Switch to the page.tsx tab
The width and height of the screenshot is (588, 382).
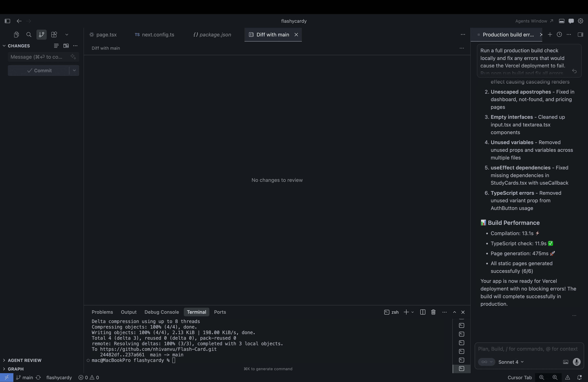pyautogui.click(x=103, y=35)
